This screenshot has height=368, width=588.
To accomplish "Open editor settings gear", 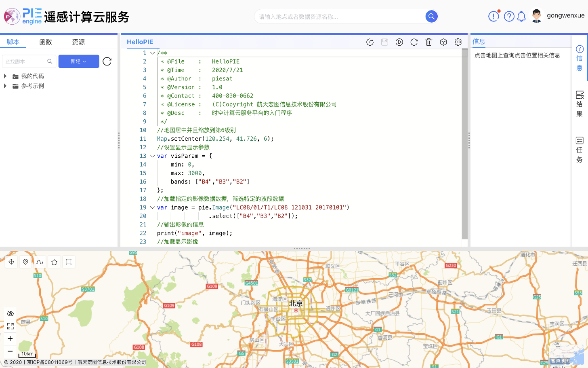I will pos(458,42).
